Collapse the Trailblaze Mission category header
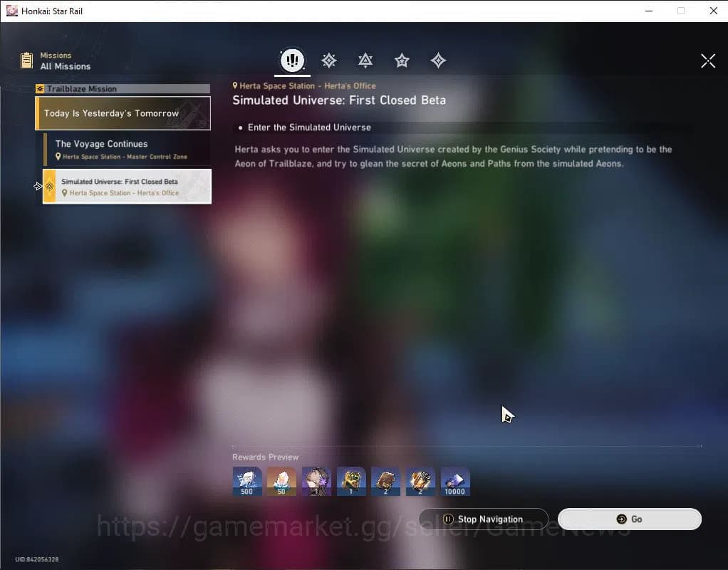 point(123,89)
